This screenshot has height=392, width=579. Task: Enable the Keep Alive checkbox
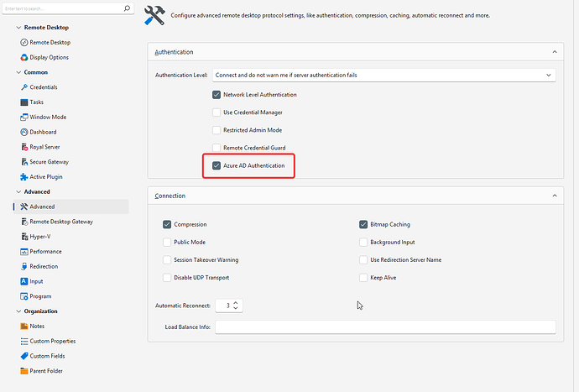click(x=363, y=278)
